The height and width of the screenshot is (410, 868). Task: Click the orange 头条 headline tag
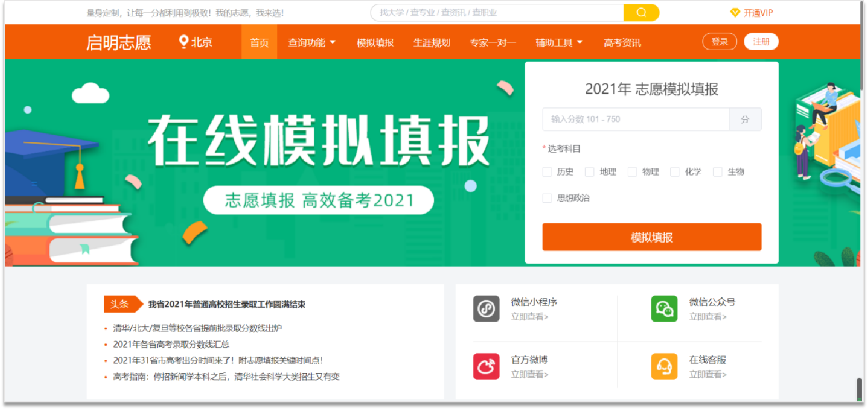coord(120,304)
